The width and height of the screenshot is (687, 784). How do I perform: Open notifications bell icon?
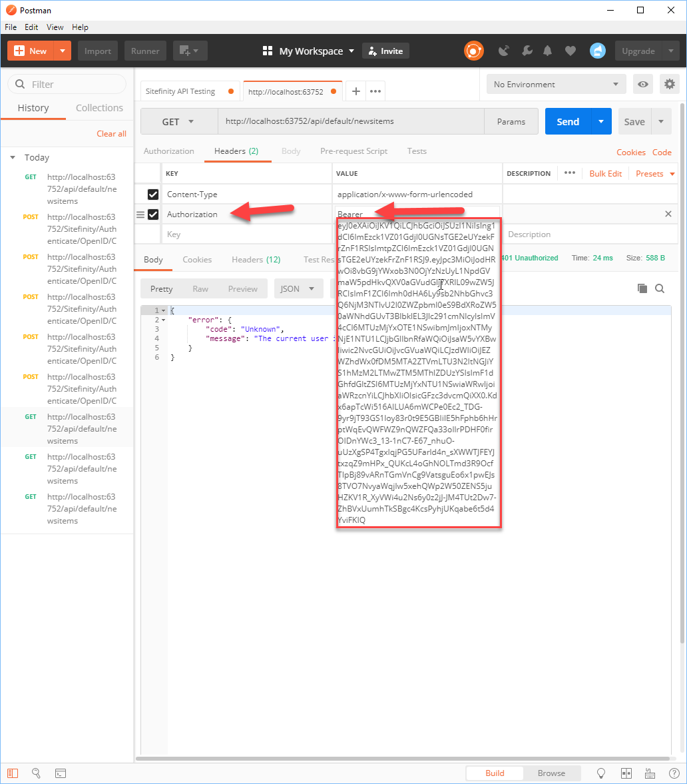[548, 51]
